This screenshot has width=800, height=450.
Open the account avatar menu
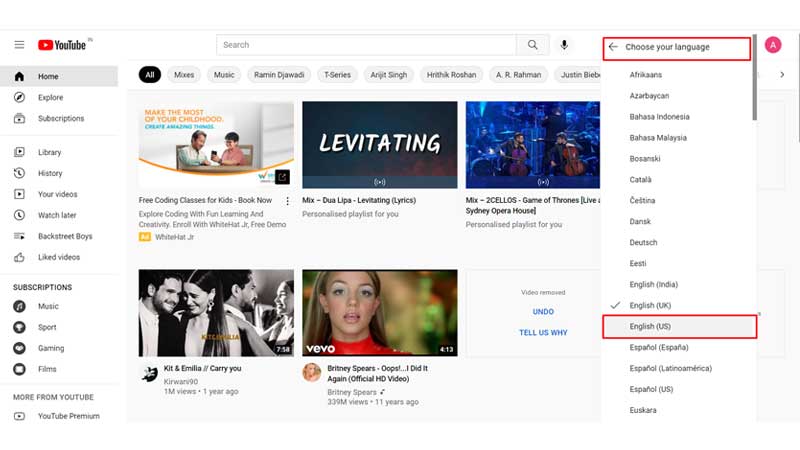[773, 45]
